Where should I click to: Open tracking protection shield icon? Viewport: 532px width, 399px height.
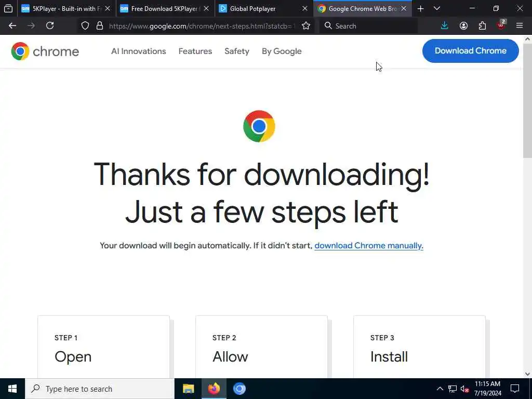pos(85,26)
